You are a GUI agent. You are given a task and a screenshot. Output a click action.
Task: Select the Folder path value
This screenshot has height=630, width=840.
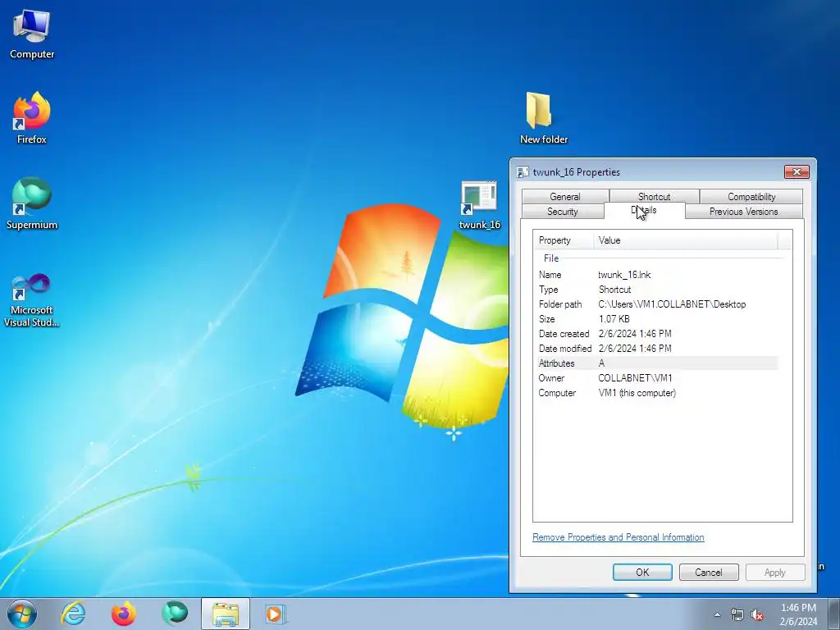(x=672, y=304)
